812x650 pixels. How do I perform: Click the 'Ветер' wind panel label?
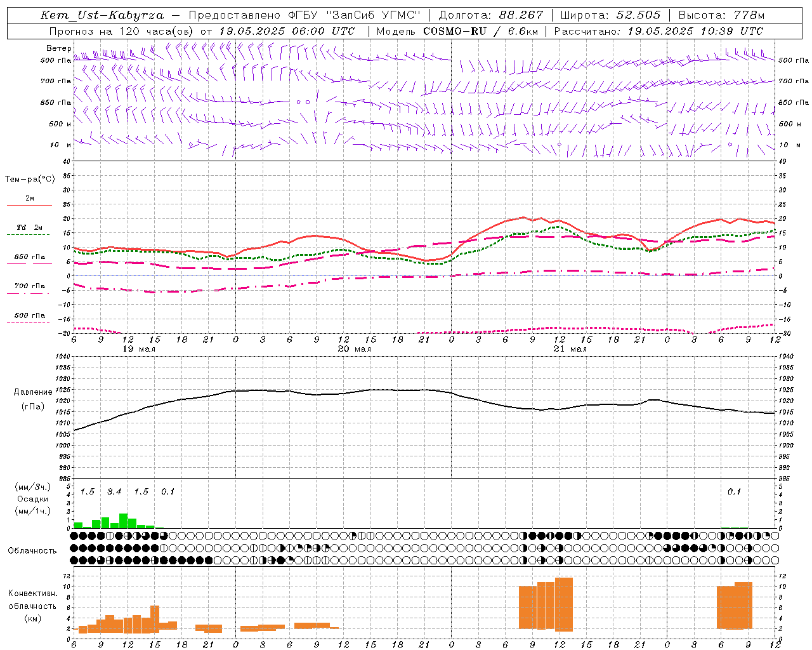click(58, 48)
